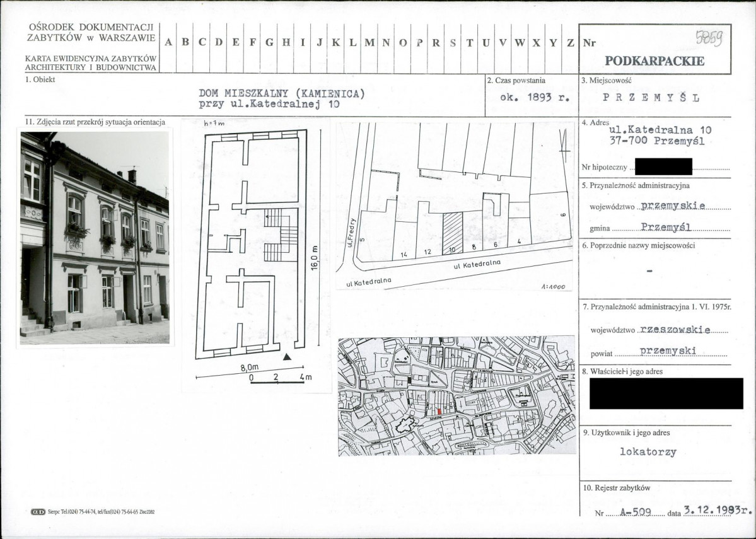Viewport: 756px width, 539px height.
Task: Open the city orientation map image
Action: [457, 395]
